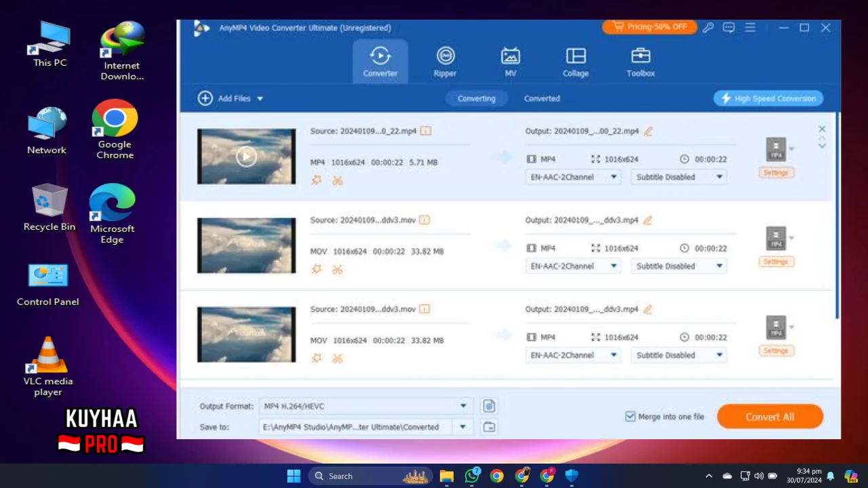868x488 pixels.
Task: Rename output 00_22.mp4 with pencil icon
Action: pyautogui.click(x=648, y=131)
